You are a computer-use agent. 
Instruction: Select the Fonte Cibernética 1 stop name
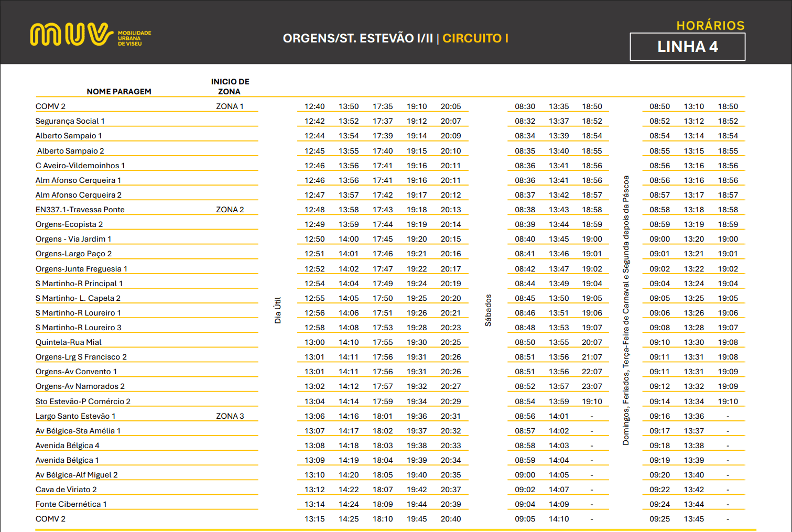click(x=71, y=504)
